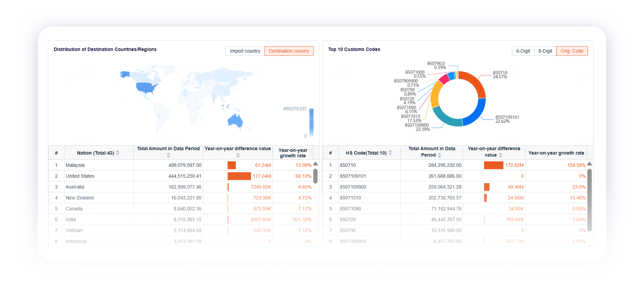644x293 pixels.
Task: Click Year-on-year growth rate header, nations table
Action: click(293, 153)
